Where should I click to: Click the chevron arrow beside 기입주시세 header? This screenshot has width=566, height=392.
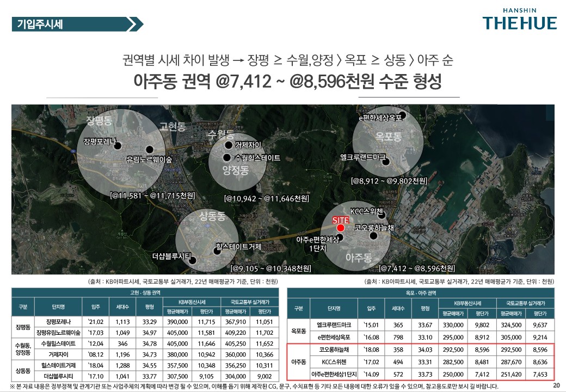[135, 24]
